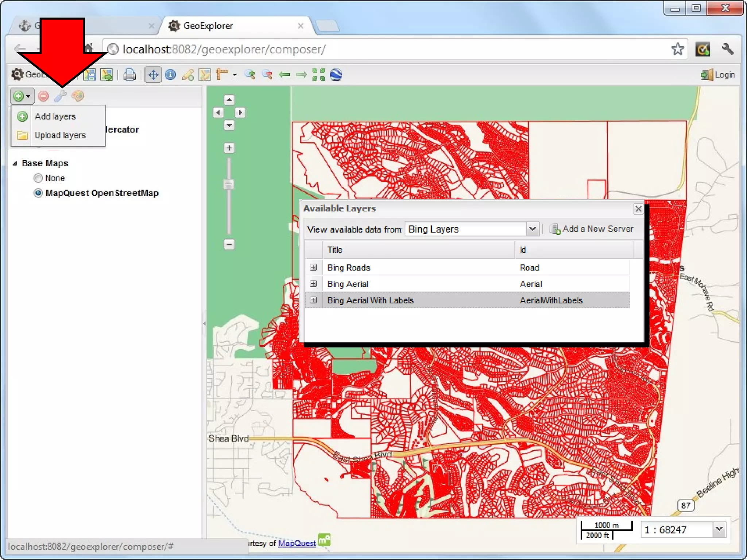The height and width of the screenshot is (560, 747).
Task: Expand the Bing Roads row
Action: tap(313, 267)
